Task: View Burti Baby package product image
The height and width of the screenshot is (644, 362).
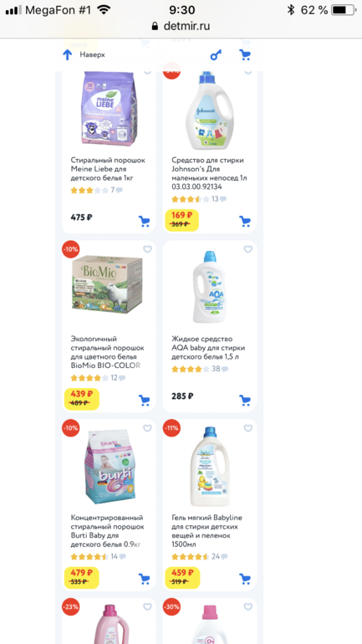Action: 108,468
